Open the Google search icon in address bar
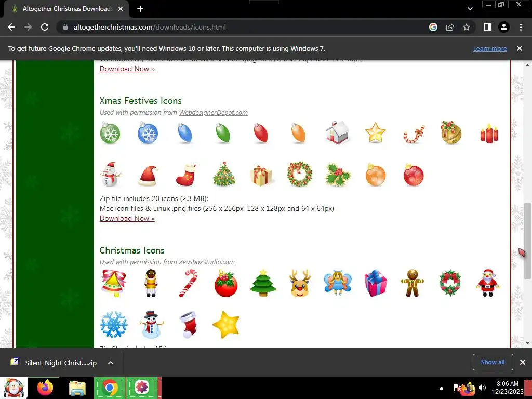The image size is (532, 399). [433, 27]
